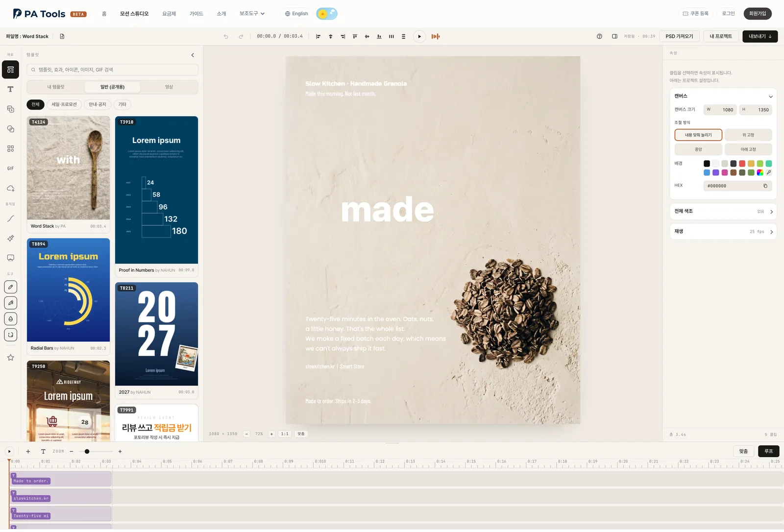Collapse the '캔버스' section chevron
Viewport: 784px width, 532px height.
[770, 97]
